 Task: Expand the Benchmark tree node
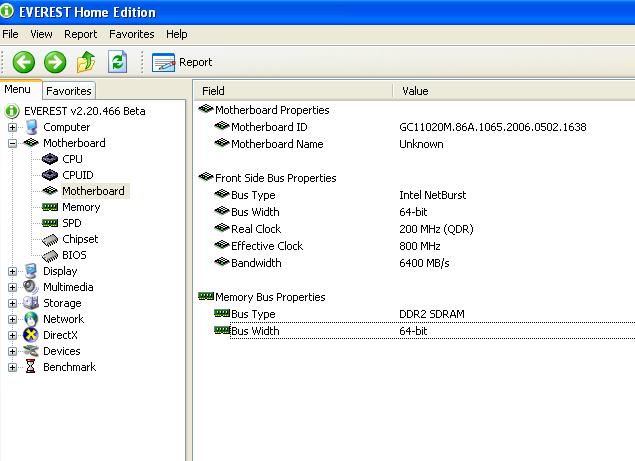(x=13, y=367)
